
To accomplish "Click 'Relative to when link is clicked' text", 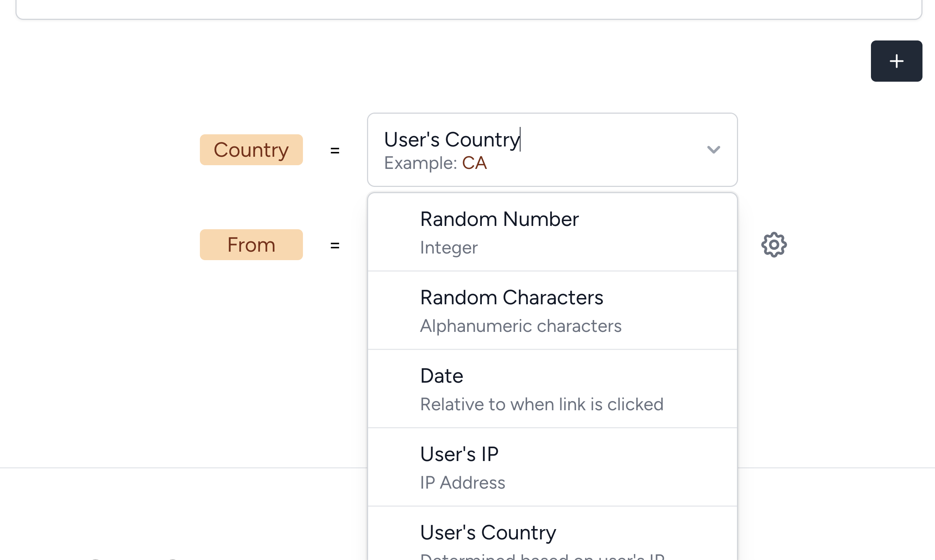I will (x=541, y=404).
